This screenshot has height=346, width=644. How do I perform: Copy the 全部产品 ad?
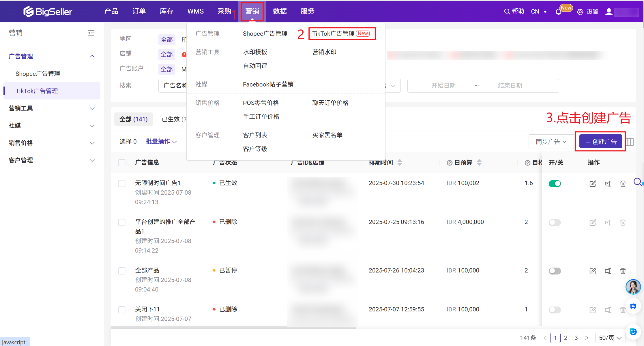tap(608, 271)
